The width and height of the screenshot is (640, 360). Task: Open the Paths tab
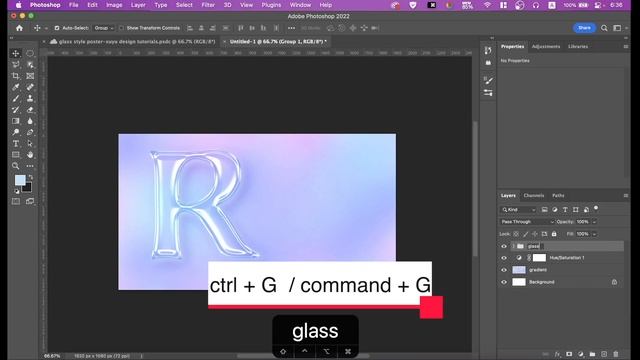coord(558,196)
